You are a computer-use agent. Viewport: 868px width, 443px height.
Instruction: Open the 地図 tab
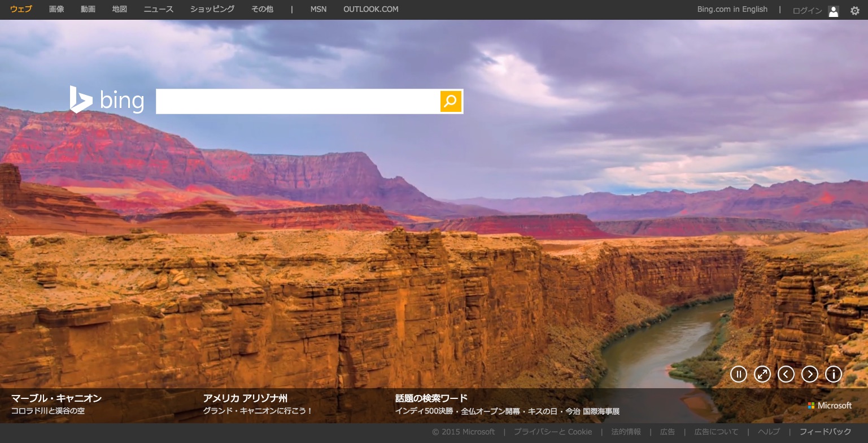point(120,9)
